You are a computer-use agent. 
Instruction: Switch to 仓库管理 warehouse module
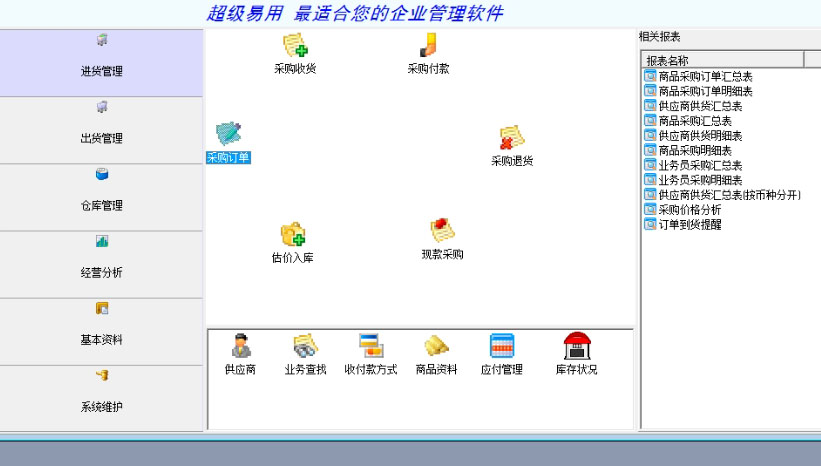tap(102, 197)
